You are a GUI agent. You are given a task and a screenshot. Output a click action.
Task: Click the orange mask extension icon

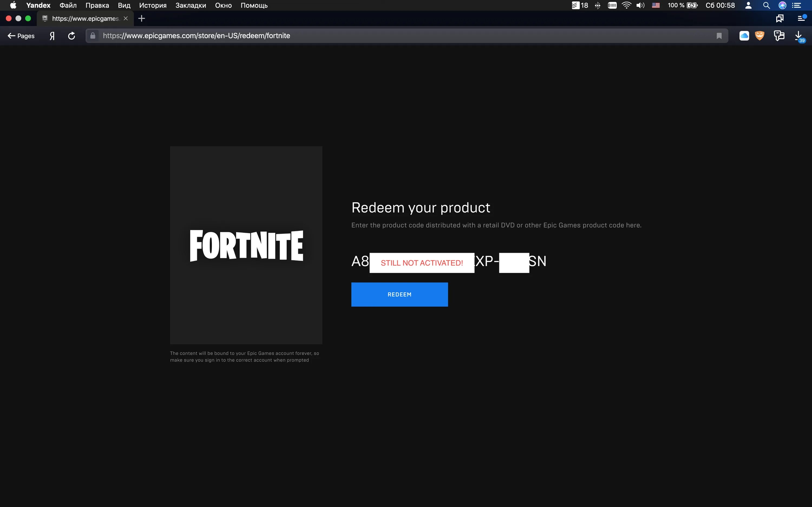pos(759,35)
